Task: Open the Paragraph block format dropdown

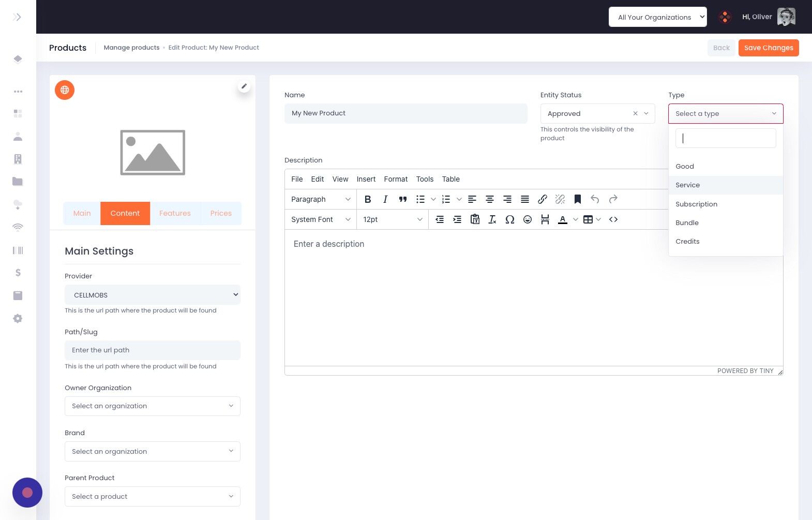Action: click(321, 199)
